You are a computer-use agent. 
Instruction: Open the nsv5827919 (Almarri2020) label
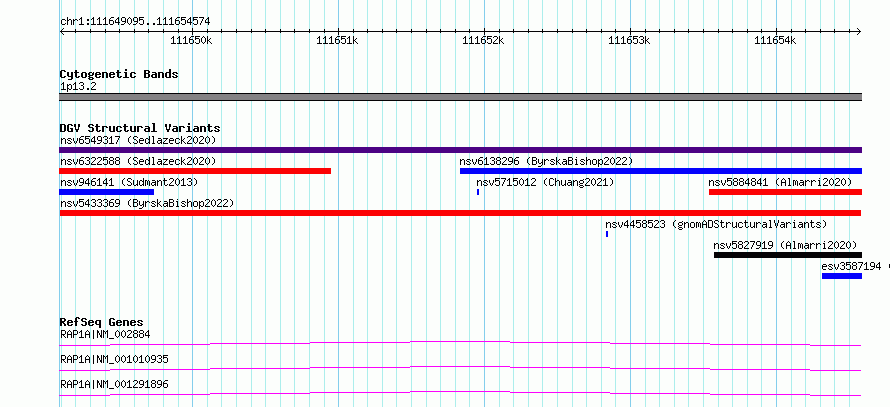[785, 245]
